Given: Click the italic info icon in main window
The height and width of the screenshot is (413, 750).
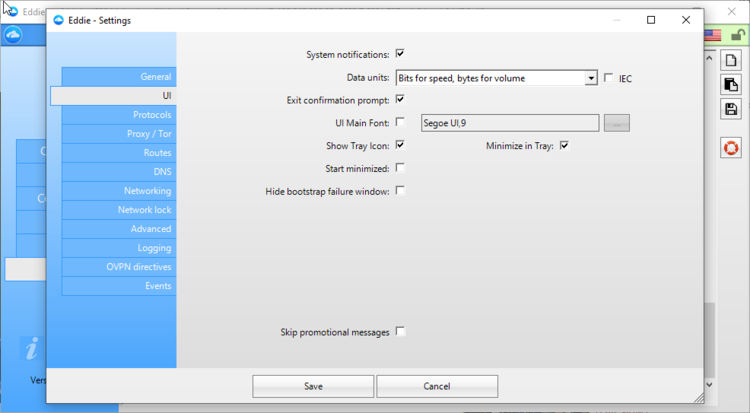Looking at the screenshot, I should pyautogui.click(x=32, y=348).
